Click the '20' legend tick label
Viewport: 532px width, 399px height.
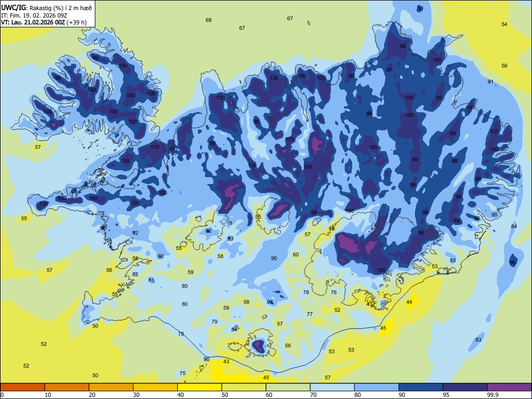click(92, 395)
